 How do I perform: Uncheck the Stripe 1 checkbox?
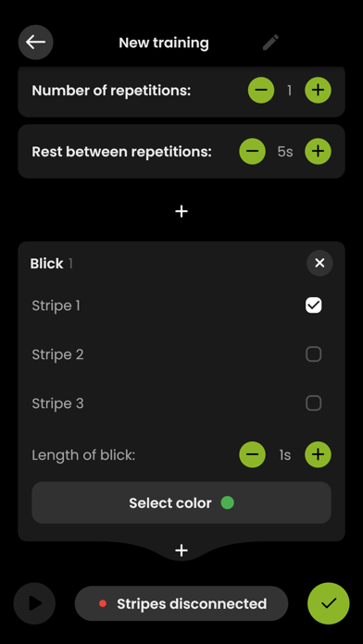[x=314, y=305]
